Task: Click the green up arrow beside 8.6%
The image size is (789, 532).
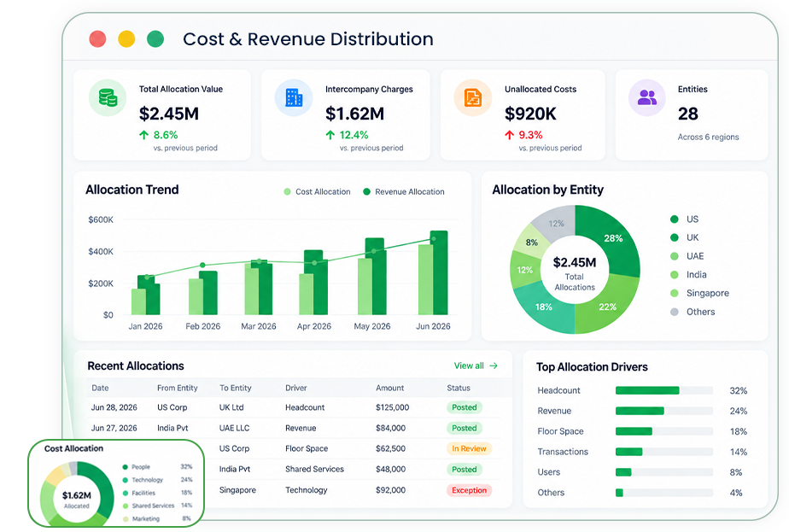Action: (x=144, y=135)
